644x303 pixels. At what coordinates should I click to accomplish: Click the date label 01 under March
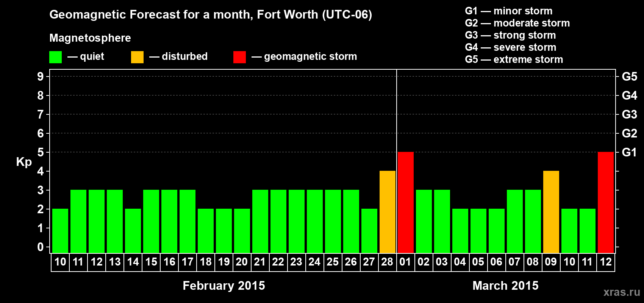point(405,262)
